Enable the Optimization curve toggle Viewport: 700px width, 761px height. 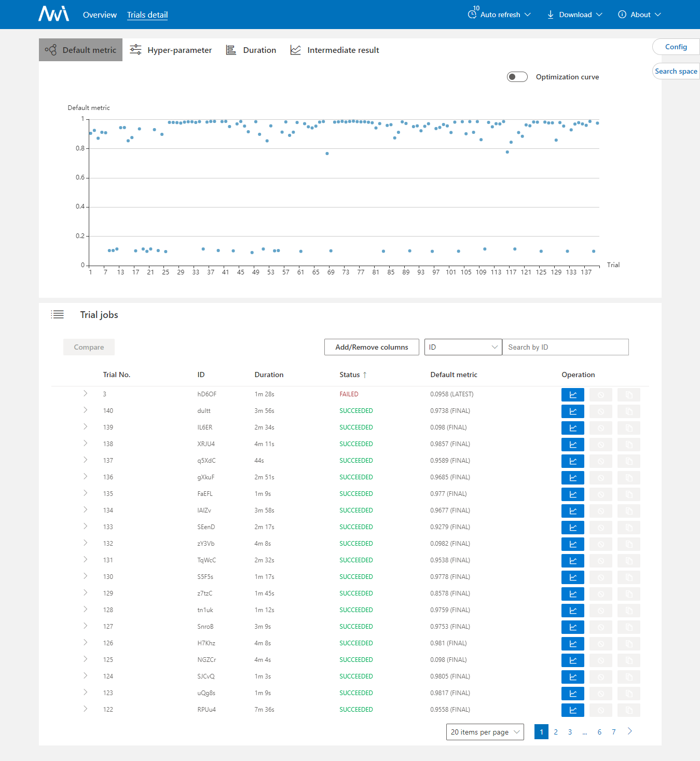517,76
